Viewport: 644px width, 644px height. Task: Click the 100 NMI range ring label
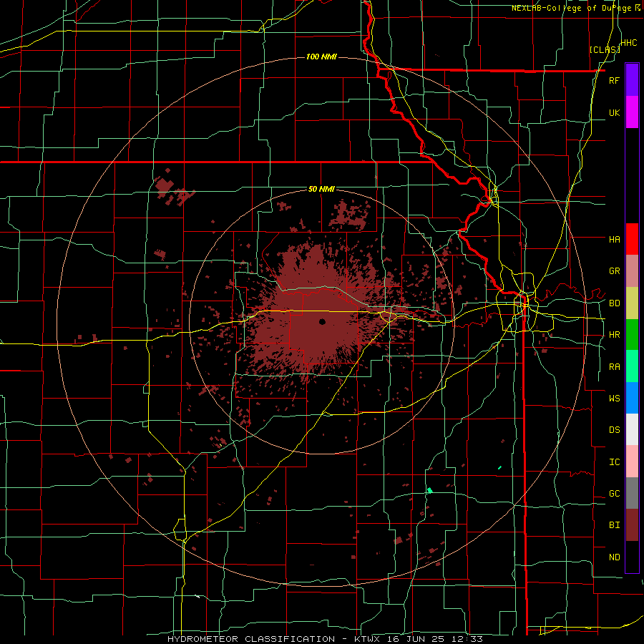(x=321, y=57)
